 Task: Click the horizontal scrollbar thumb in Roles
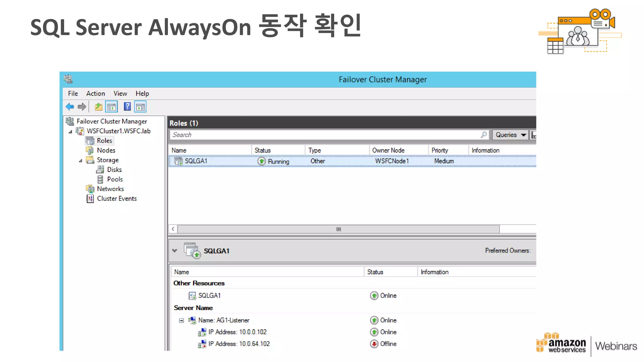click(338, 229)
